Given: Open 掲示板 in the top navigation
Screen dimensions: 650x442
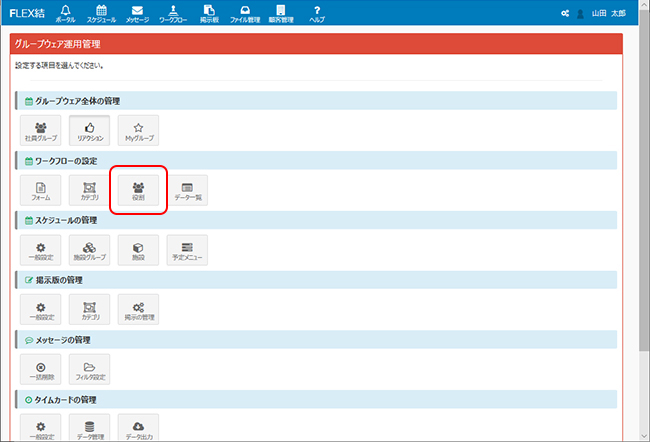Looking at the screenshot, I should pos(209,13).
